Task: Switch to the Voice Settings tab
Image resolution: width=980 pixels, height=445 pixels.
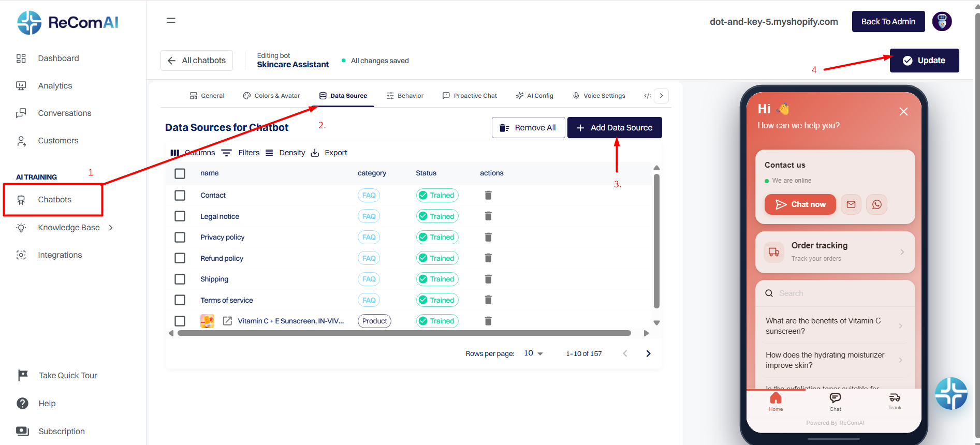Action: pyautogui.click(x=599, y=96)
